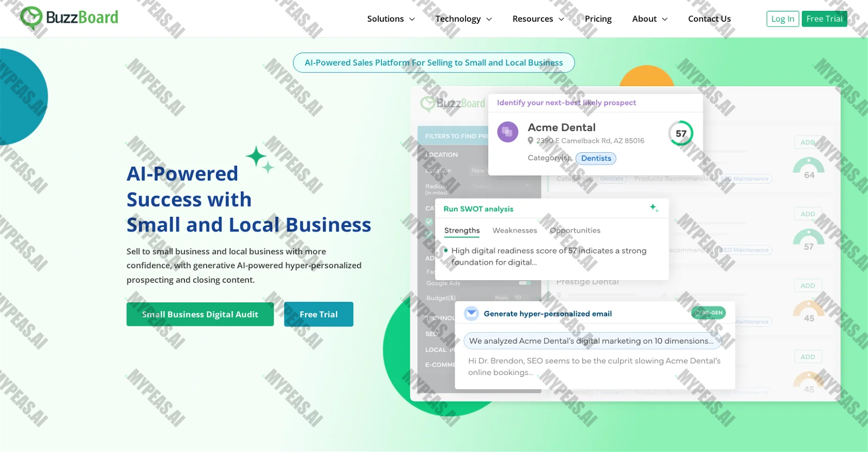Click 'Generate hyper-personalized email' title
This screenshot has width=868, height=452.
(x=547, y=314)
